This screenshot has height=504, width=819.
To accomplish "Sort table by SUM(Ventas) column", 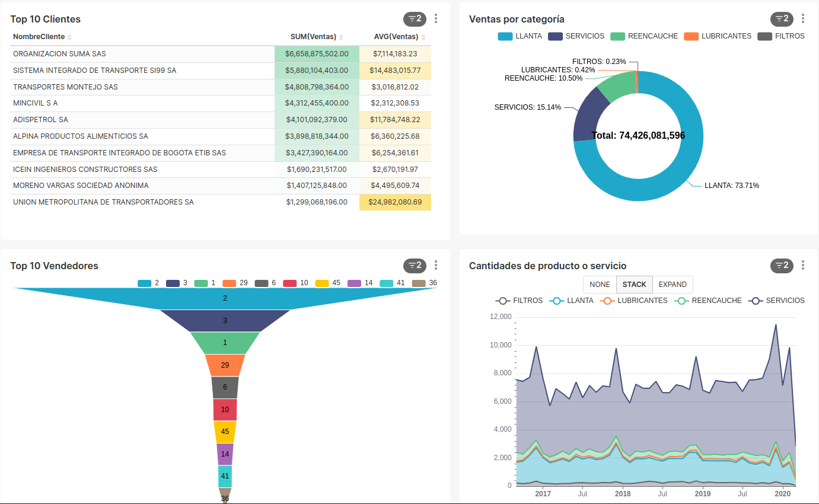I will click(x=317, y=37).
